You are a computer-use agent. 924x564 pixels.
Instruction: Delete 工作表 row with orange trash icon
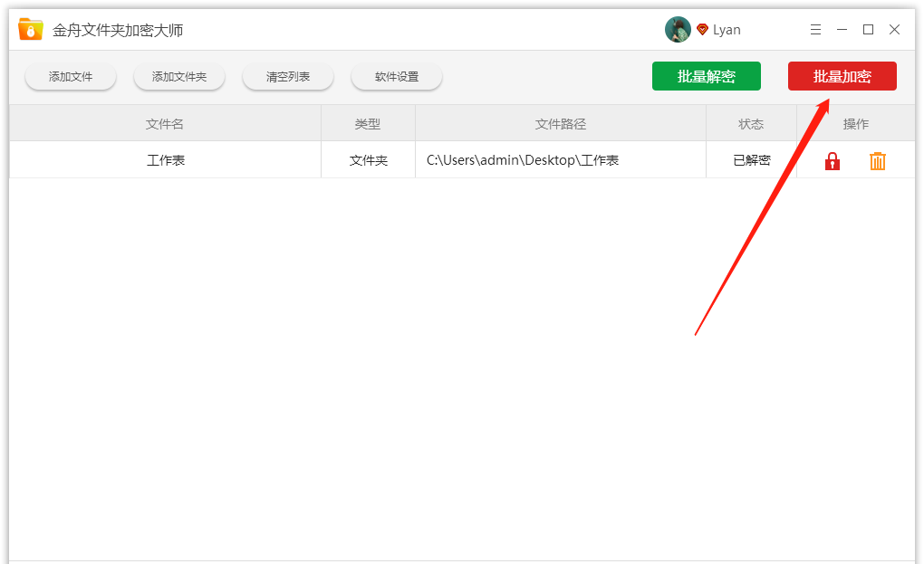pyautogui.click(x=878, y=161)
